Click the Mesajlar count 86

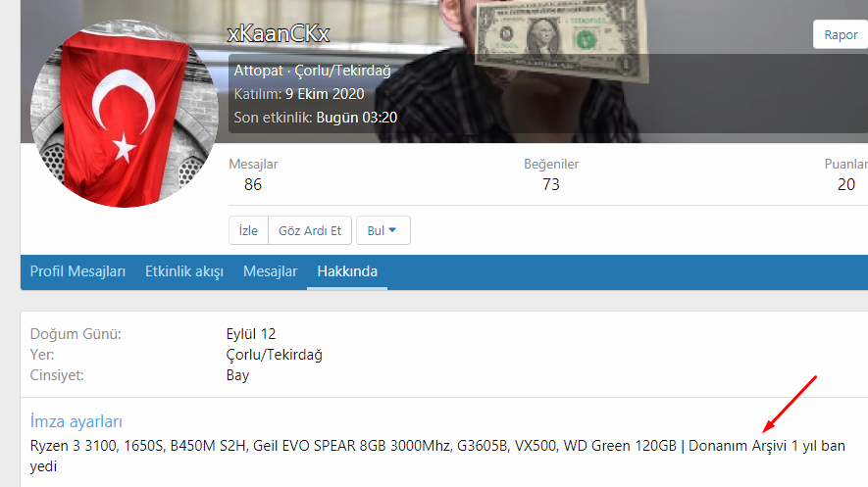tap(253, 184)
